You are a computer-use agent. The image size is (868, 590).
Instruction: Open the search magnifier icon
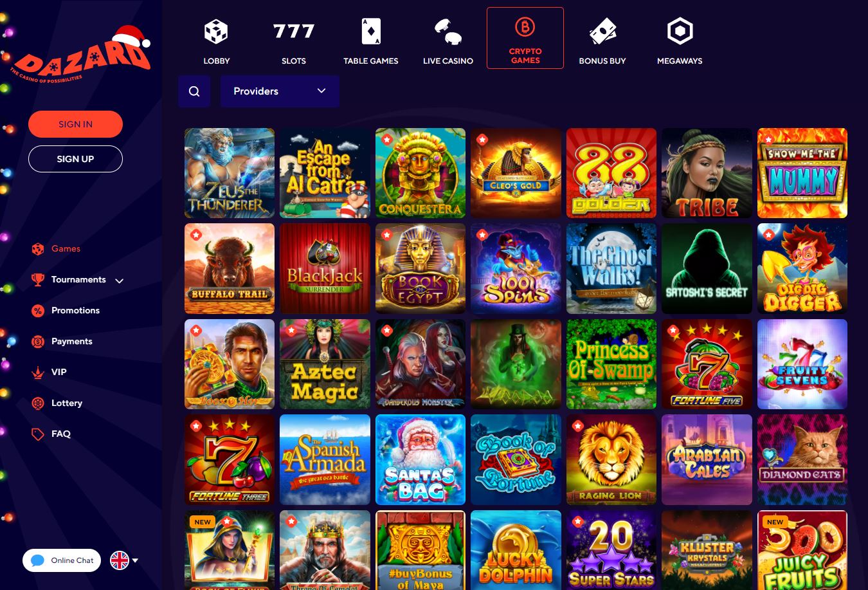194,91
